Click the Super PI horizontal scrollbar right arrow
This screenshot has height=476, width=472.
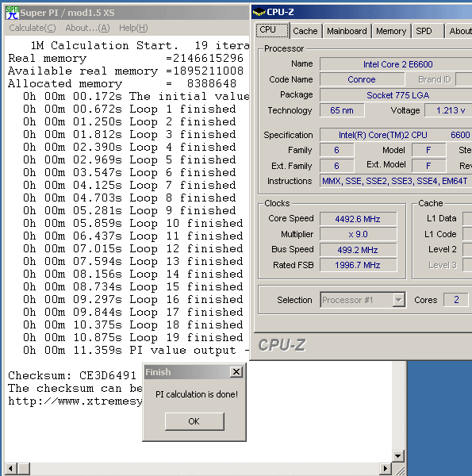[x=386, y=469]
